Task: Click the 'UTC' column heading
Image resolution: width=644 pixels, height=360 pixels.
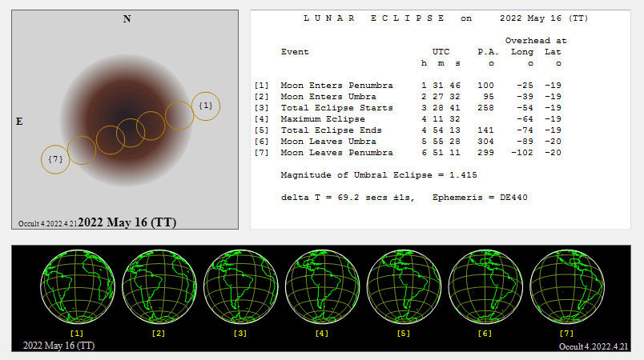Action: pos(441,52)
